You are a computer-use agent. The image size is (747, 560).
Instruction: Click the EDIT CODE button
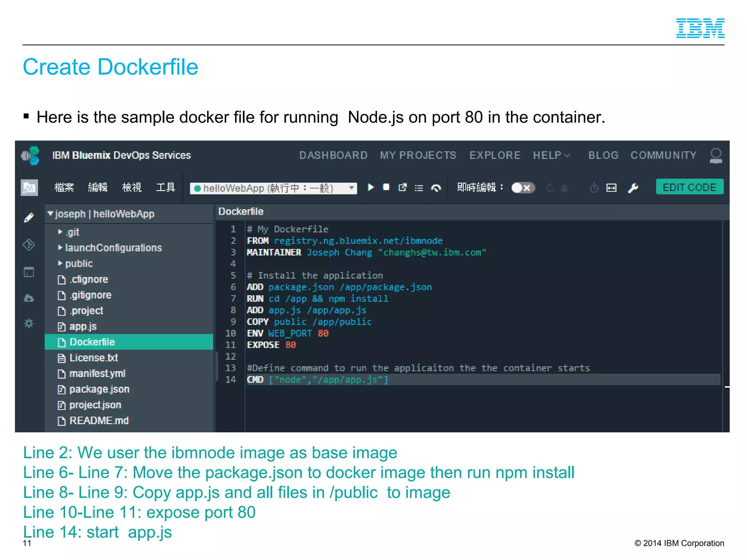click(x=689, y=187)
